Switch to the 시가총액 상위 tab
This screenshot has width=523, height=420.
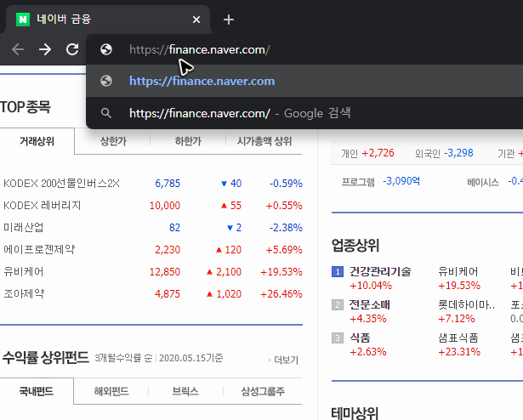click(x=264, y=141)
